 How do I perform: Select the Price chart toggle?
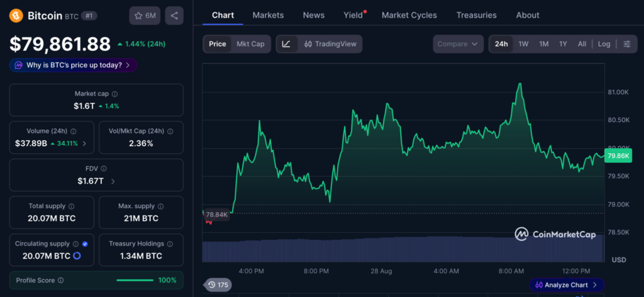tap(217, 44)
